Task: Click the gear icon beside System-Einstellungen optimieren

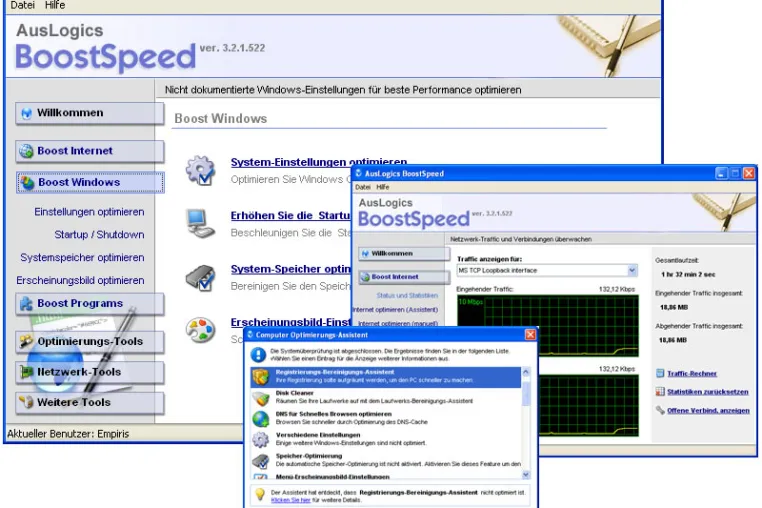Action: click(x=200, y=170)
